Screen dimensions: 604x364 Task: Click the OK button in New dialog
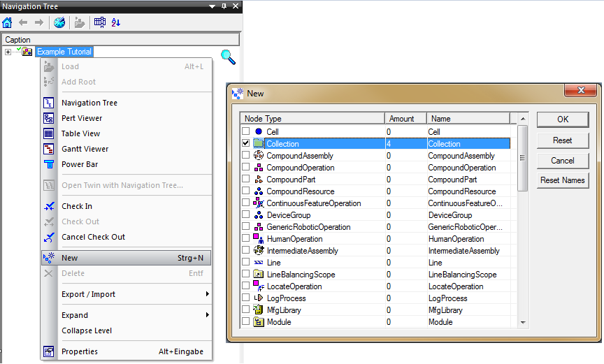click(563, 119)
